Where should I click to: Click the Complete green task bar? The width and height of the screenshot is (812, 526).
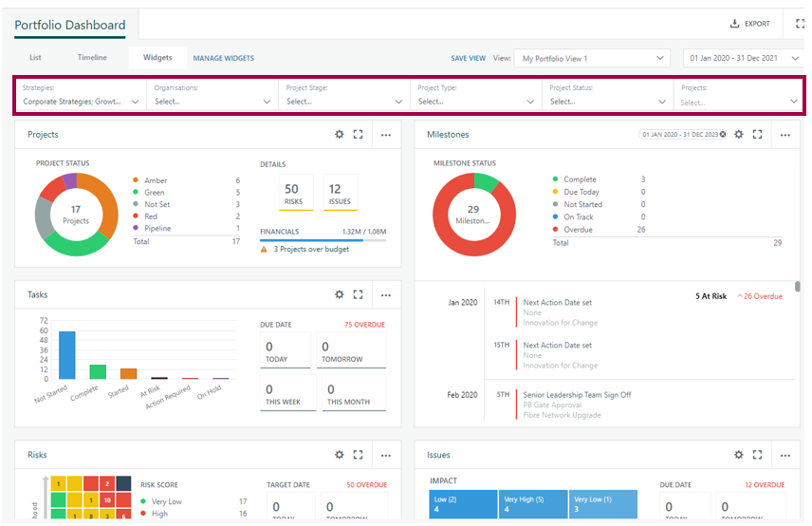[98, 371]
